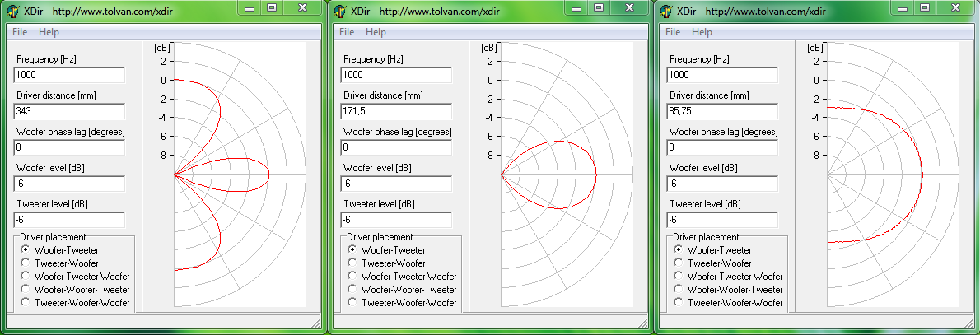The image size is (980, 335).
Task: Click Frequency field in right window
Action: pos(722,75)
